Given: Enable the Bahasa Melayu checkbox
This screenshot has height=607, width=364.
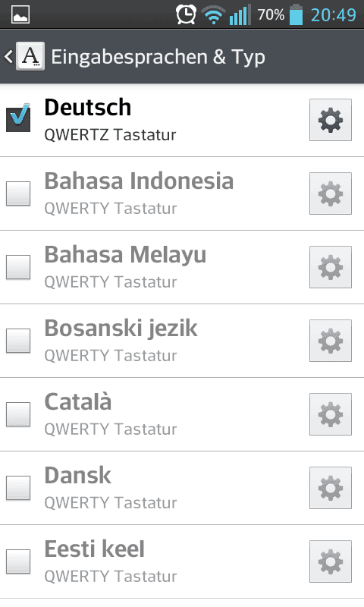Looking at the screenshot, I should click(x=18, y=267).
